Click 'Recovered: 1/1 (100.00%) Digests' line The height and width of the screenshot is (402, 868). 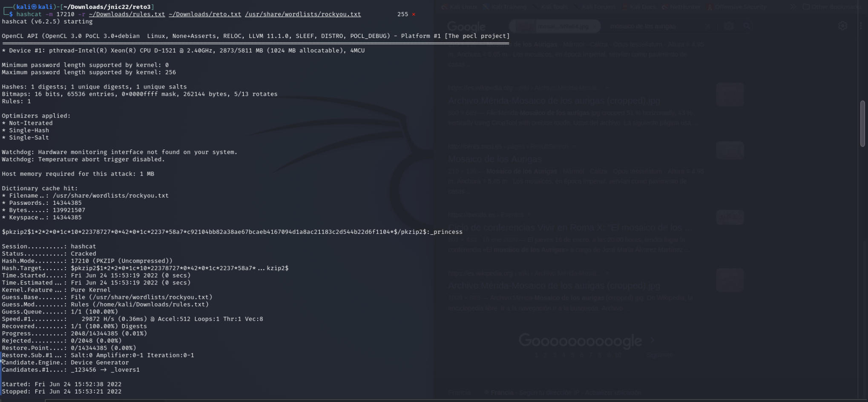(74, 326)
